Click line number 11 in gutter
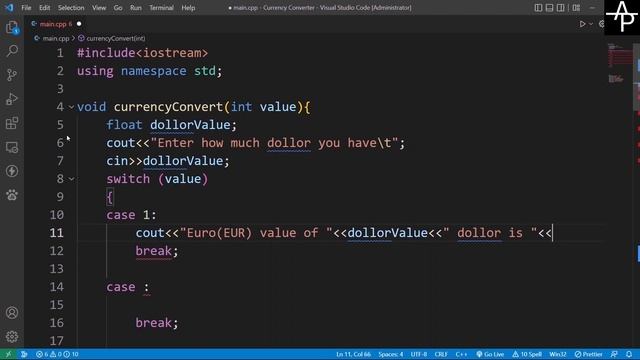The height and width of the screenshot is (360, 640). [56, 233]
